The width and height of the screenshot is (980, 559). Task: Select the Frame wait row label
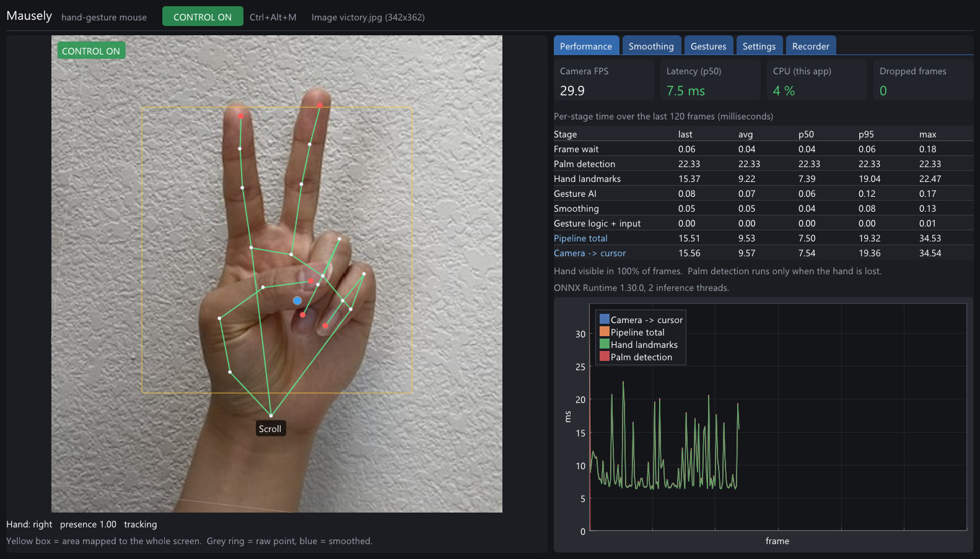pos(576,149)
